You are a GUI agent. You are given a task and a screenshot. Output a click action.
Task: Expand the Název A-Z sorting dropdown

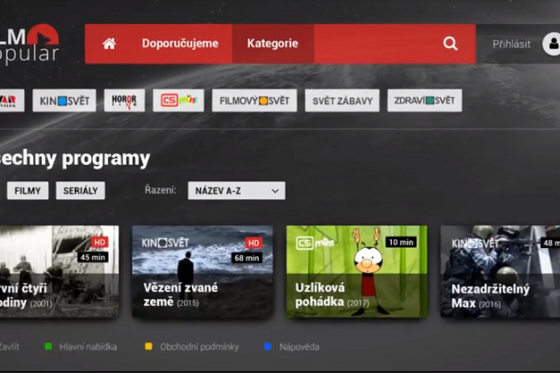pyautogui.click(x=236, y=190)
